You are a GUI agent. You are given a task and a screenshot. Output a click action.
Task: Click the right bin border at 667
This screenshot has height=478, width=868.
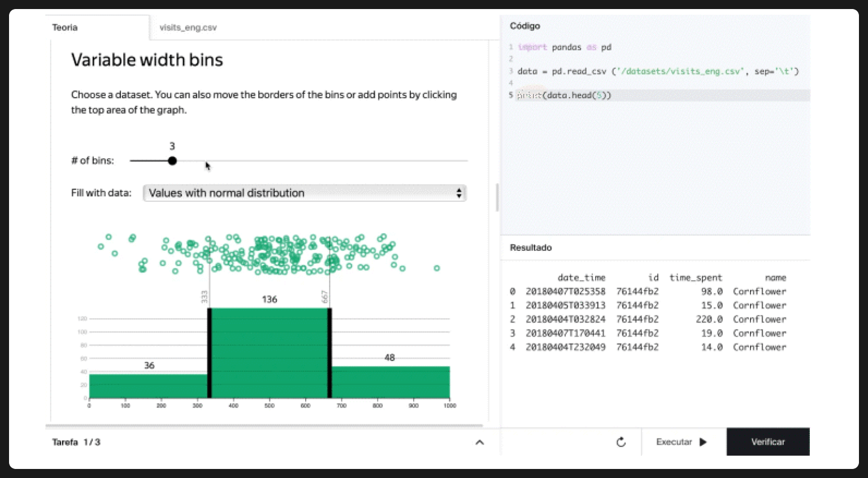tap(329, 353)
